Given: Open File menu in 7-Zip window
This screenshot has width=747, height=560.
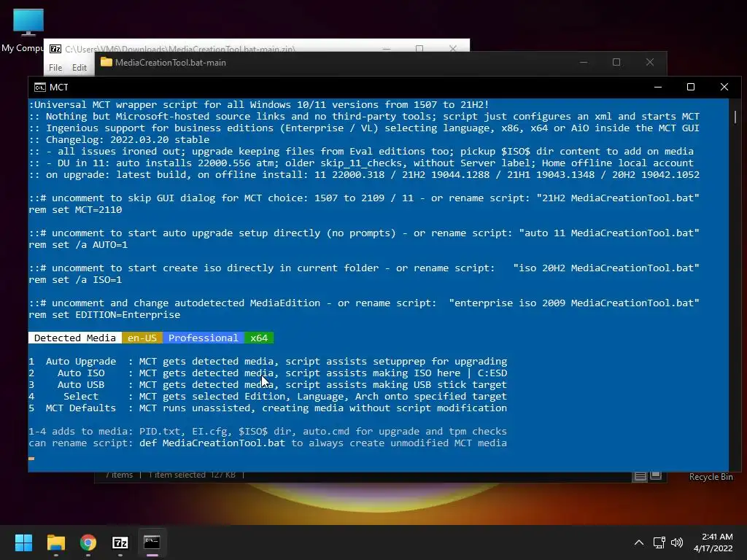Looking at the screenshot, I should pos(55,68).
